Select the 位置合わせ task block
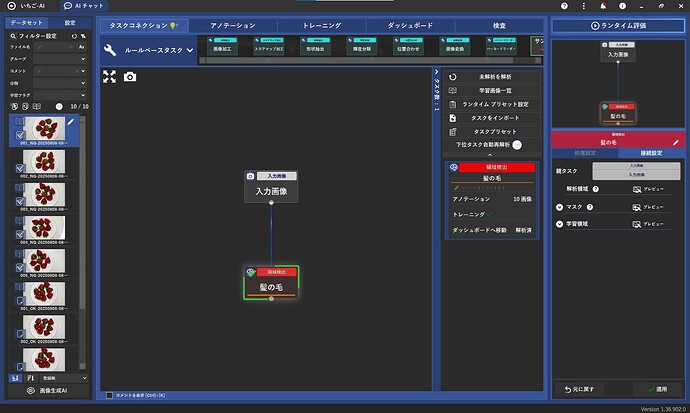 (408, 46)
